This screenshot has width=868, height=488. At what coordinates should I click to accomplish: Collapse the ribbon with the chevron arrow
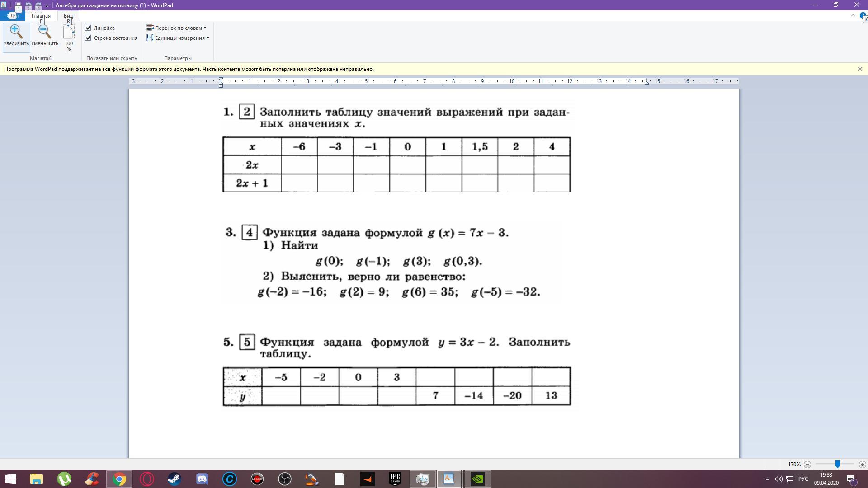(x=853, y=15)
